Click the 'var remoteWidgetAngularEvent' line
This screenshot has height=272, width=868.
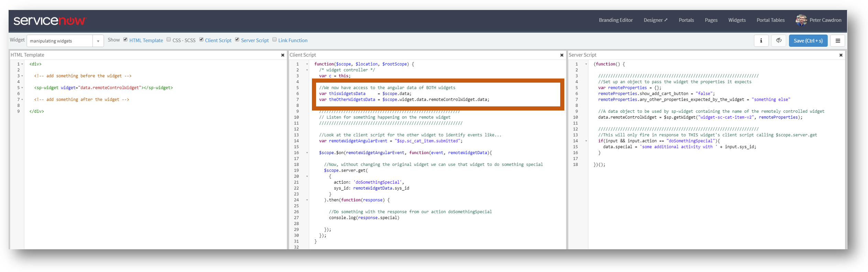coord(391,141)
